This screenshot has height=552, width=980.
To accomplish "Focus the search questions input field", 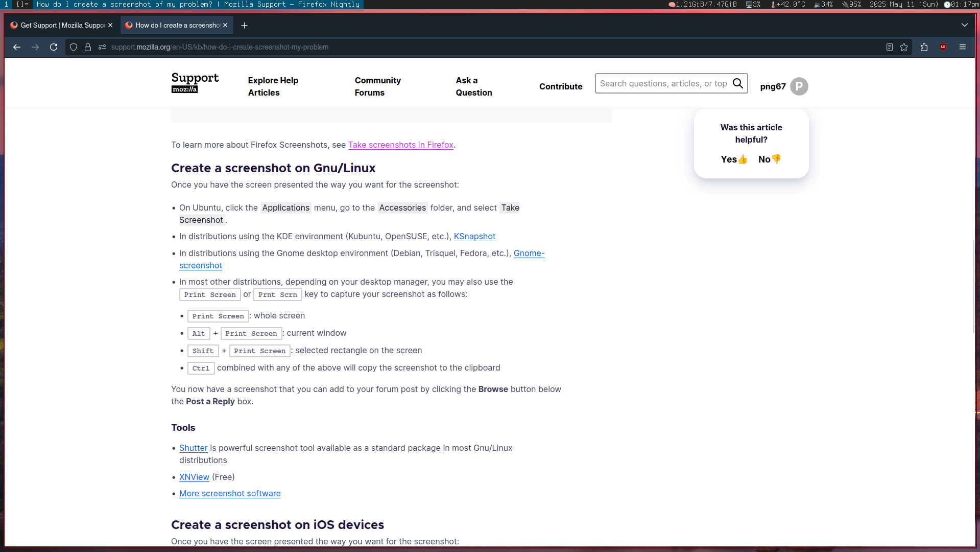I will pos(663,83).
